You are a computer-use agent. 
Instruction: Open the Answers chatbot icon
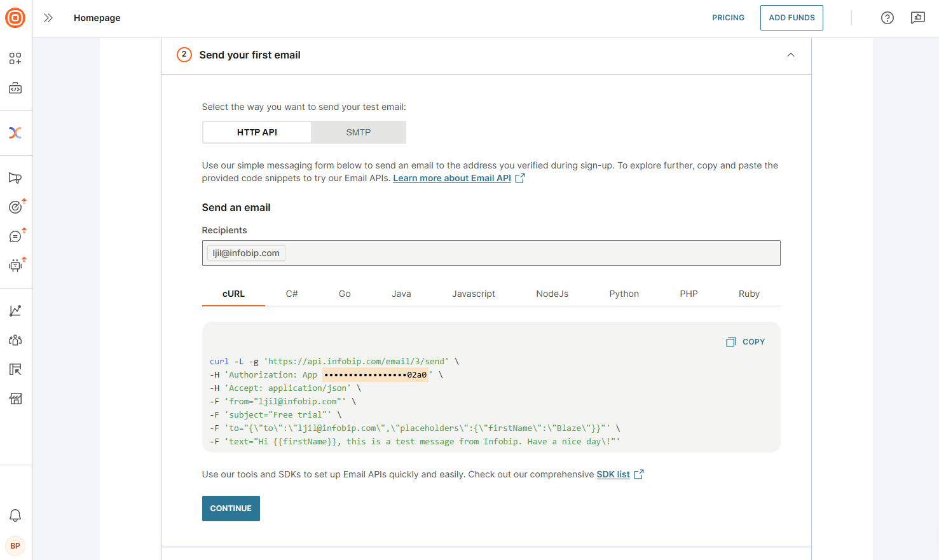[15, 266]
